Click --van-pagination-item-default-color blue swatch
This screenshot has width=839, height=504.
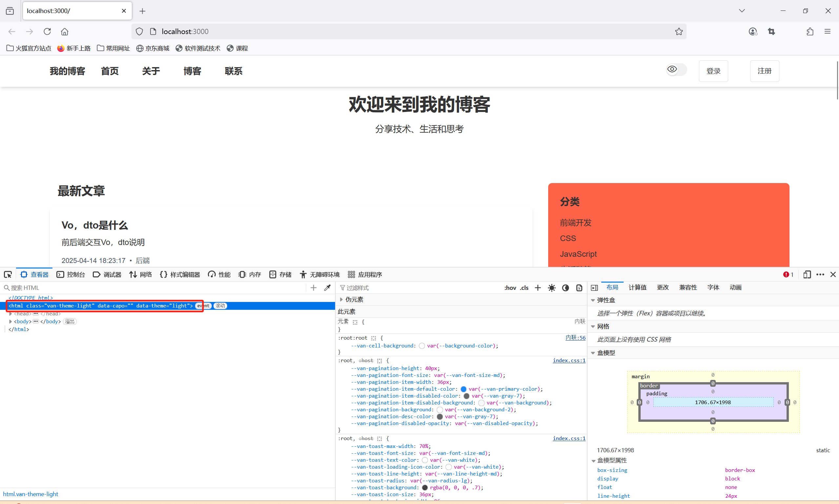(463, 389)
